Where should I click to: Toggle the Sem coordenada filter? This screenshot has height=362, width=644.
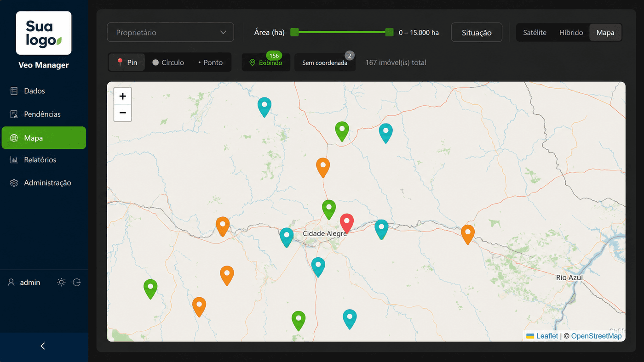click(x=325, y=62)
